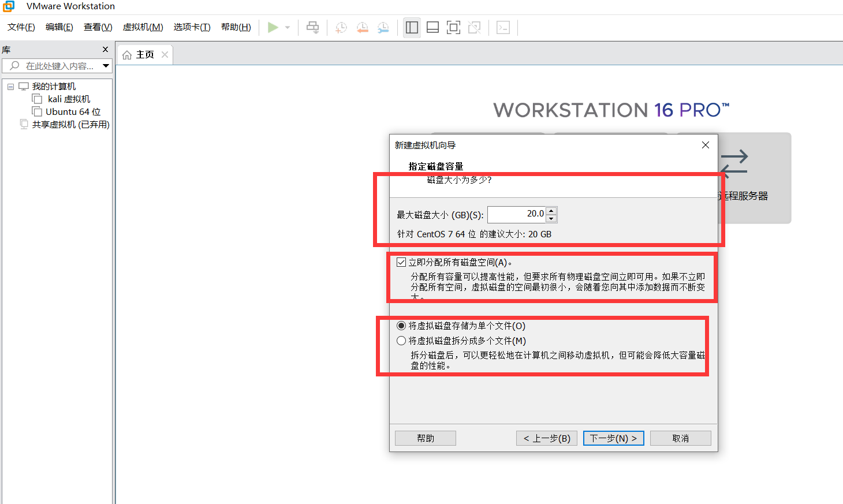Click the 帮助 button in the wizard
Screen dimensions: 843x504
426,438
